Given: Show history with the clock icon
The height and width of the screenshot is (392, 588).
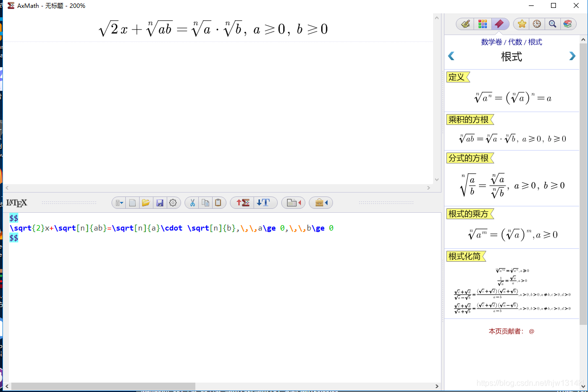Looking at the screenshot, I should click(537, 24).
